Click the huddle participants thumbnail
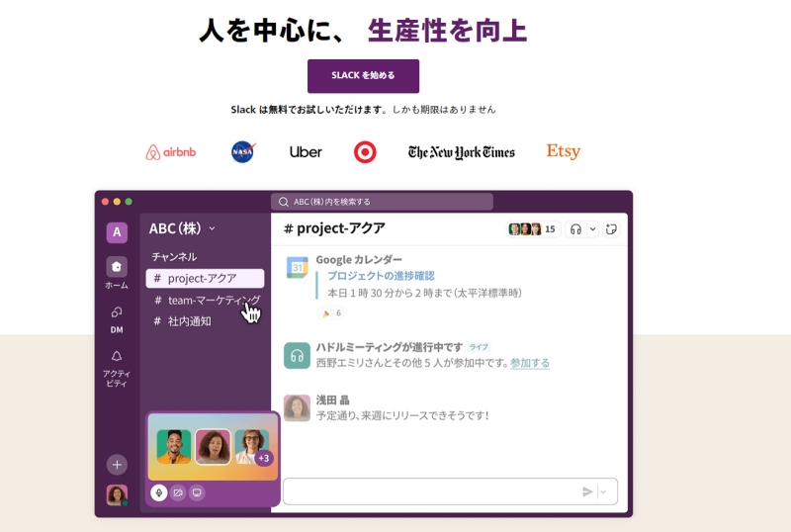 (213, 447)
